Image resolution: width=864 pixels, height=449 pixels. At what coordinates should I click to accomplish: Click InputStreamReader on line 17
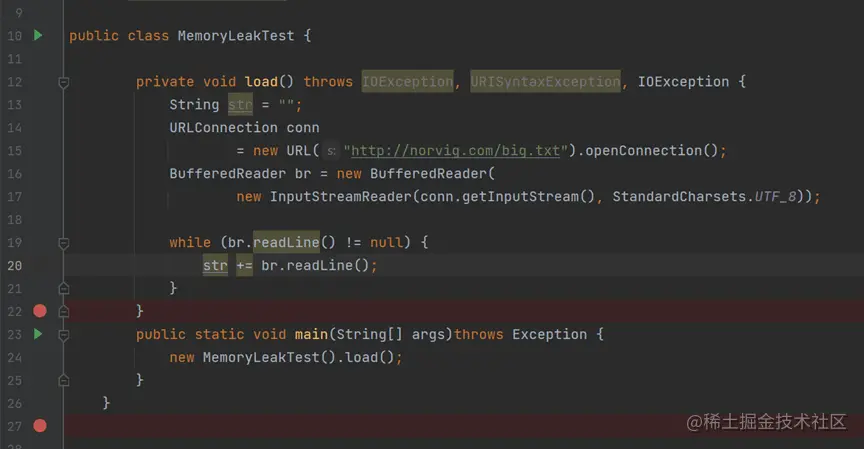(x=341, y=196)
